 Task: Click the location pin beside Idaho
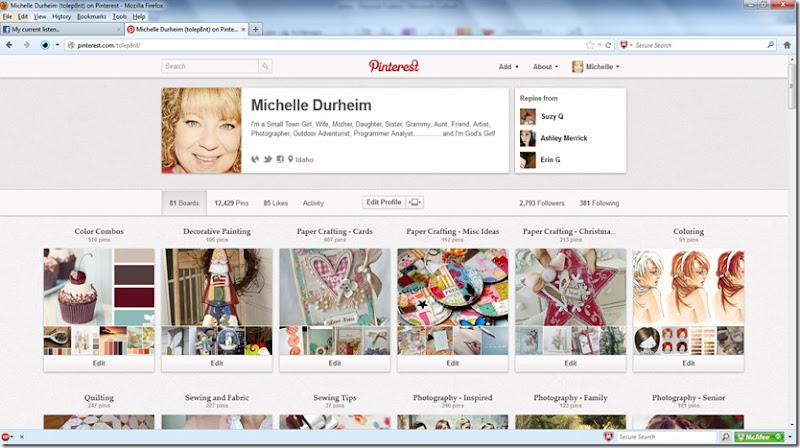click(x=290, y=159)
